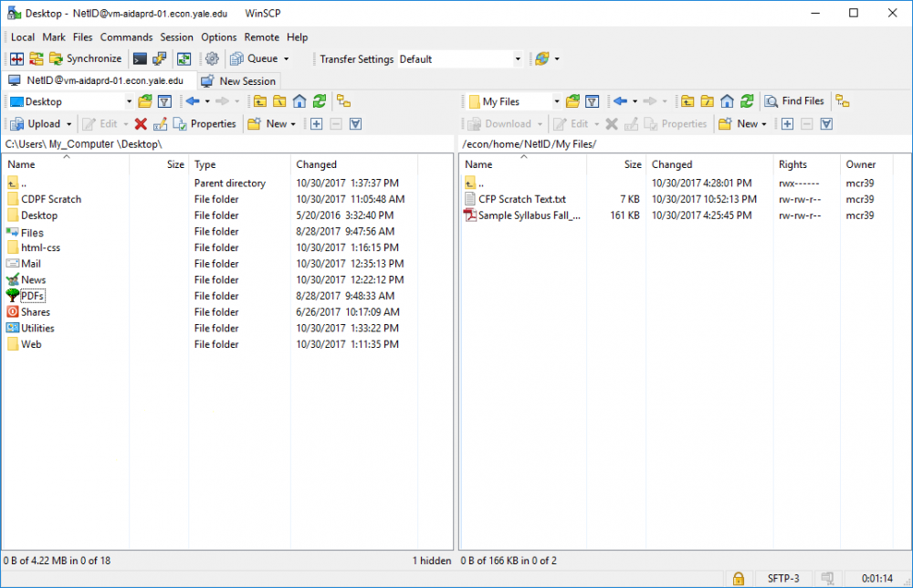
Task: Click the filter icon in local panel
Action: coord(164,102)
